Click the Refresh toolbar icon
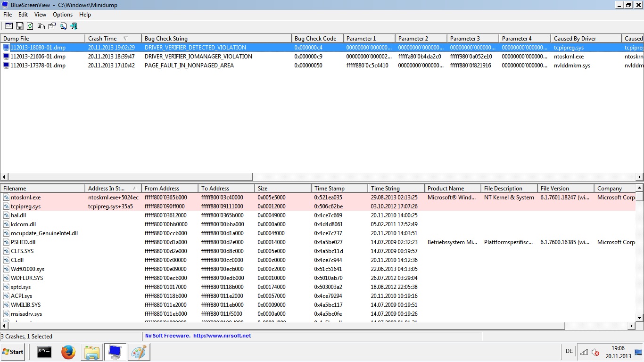 coord(30,26)
